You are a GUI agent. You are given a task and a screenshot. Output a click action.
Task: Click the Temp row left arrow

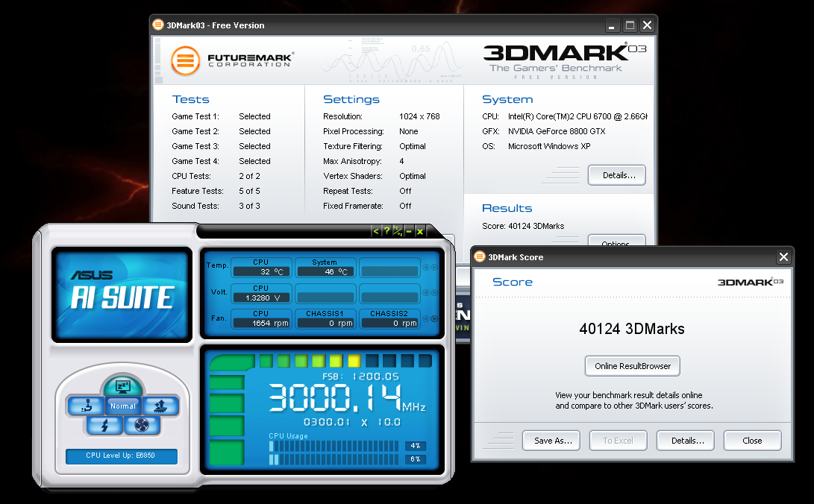[x=426, y=268]
